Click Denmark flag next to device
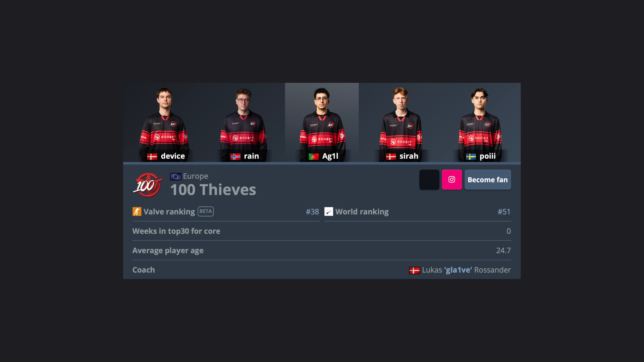The image size is (644, 362). pyautogui.click(x=152, y=157)
